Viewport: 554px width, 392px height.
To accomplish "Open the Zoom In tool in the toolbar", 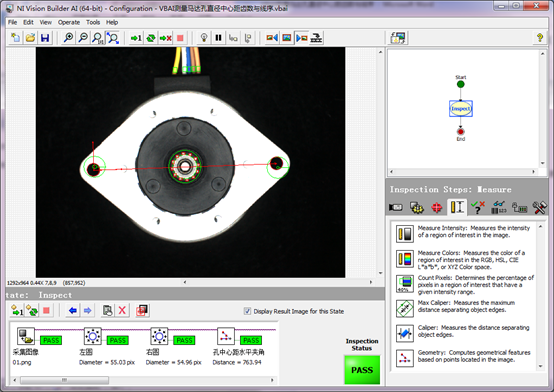I will [x=68, y=38].
